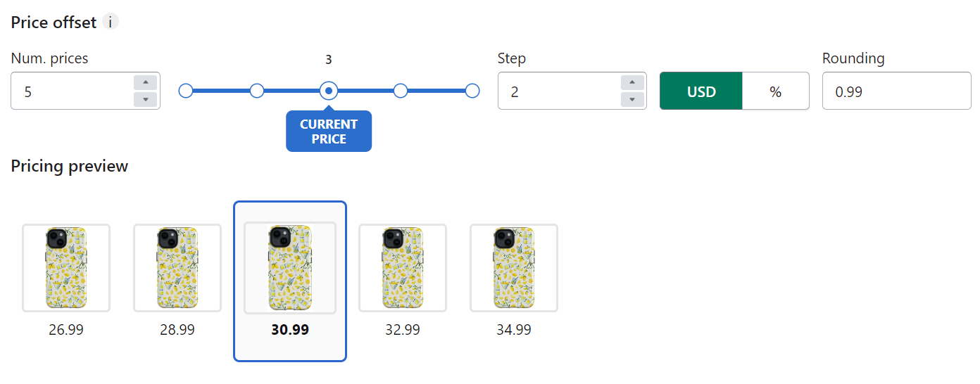
Task: Click the Rounding input field
Action: pos(896,91)
